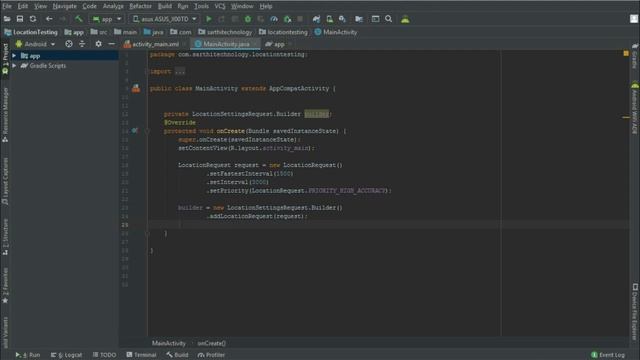Viewport: 640px width, 360px height.
Task: Expand the app module in project tree
Action: 14,56
